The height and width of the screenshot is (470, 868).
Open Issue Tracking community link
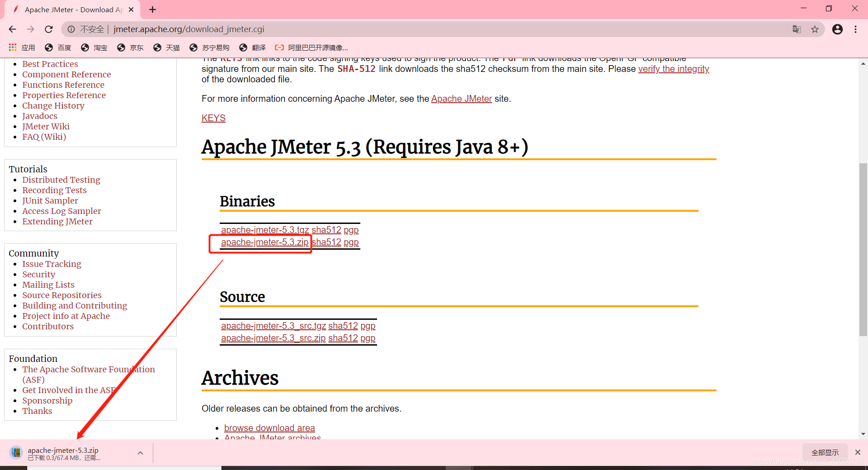[x=52, y=264]
